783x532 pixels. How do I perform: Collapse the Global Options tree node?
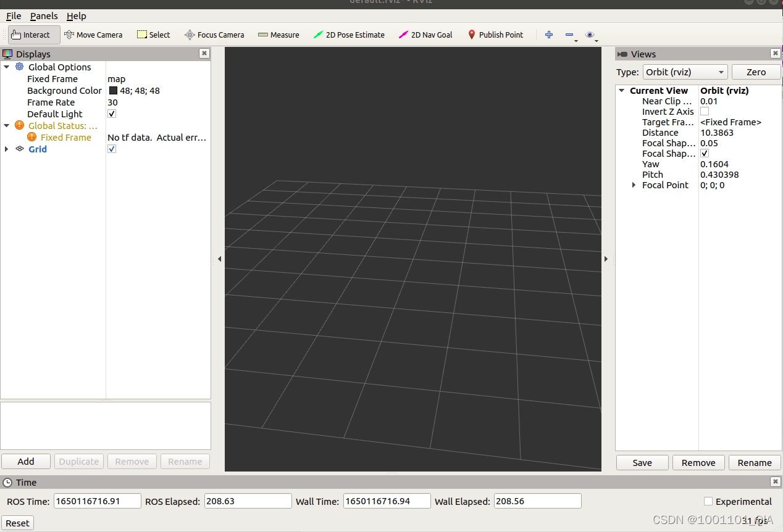(x=7, y=67)
